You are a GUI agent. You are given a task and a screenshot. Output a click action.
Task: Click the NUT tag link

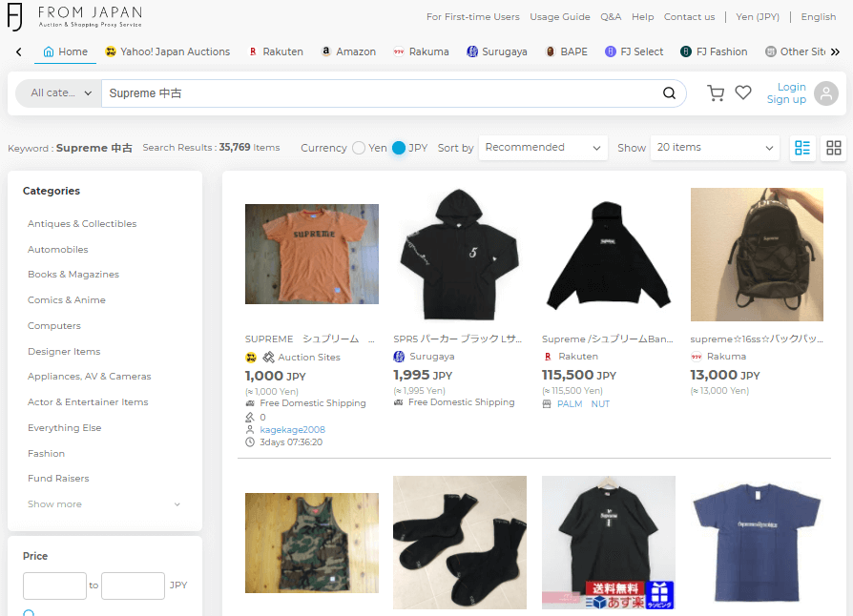600,404
